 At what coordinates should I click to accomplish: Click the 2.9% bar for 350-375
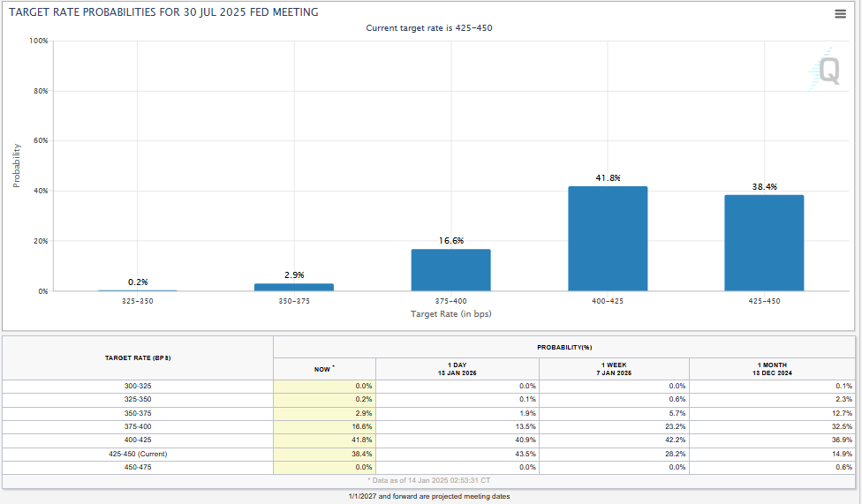coord(294,287)
